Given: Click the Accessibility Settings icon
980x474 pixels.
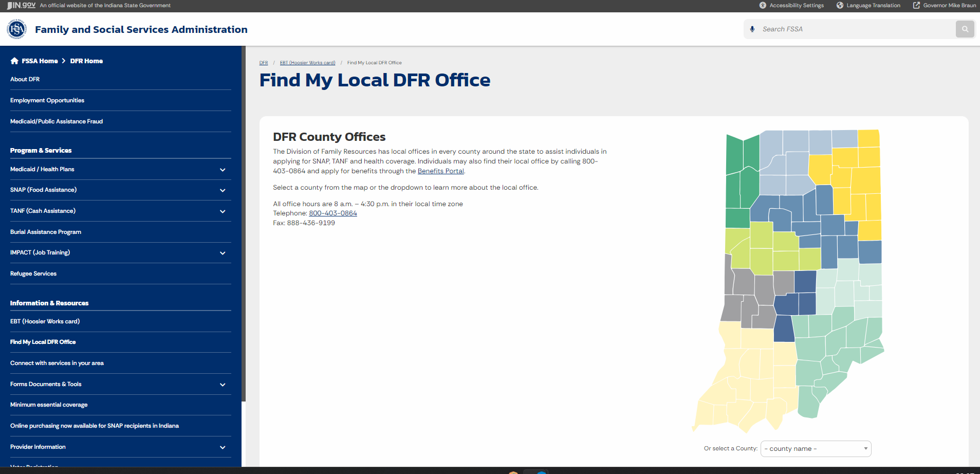Looking at the screenshot, I should pyautogui.click(x=763, y=5).
